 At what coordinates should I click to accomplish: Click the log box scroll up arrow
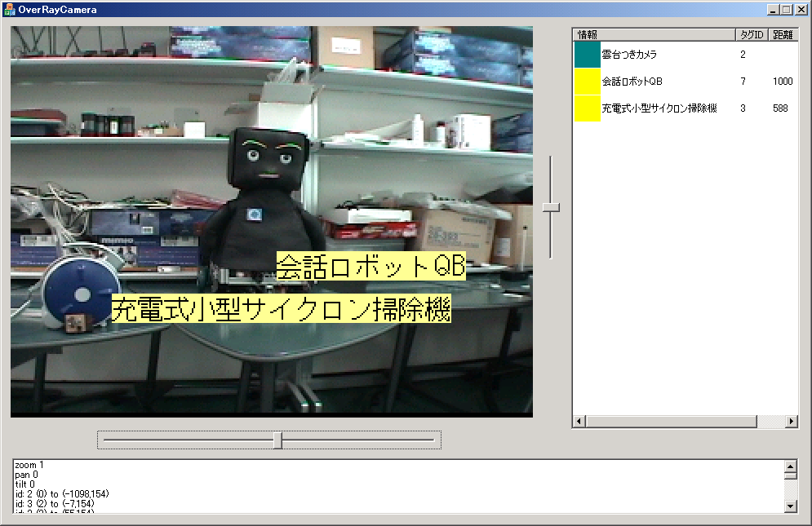click(790, 466)
